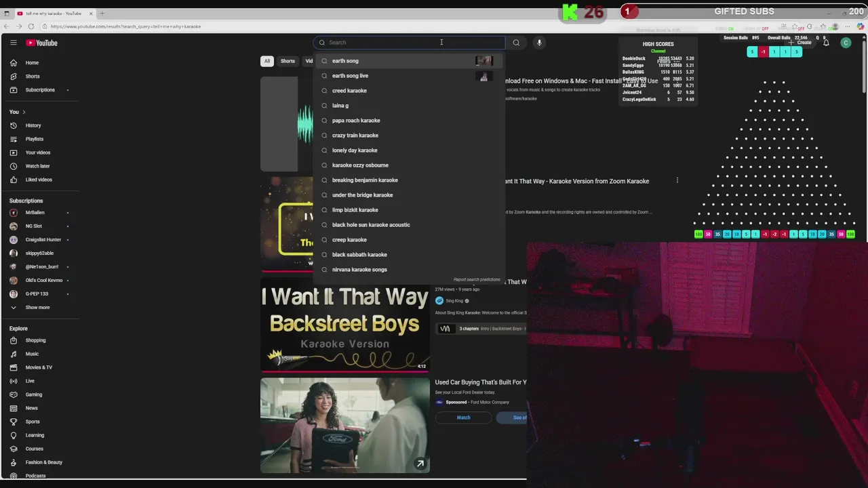Pick the earth song suggestion

[409, 61]
